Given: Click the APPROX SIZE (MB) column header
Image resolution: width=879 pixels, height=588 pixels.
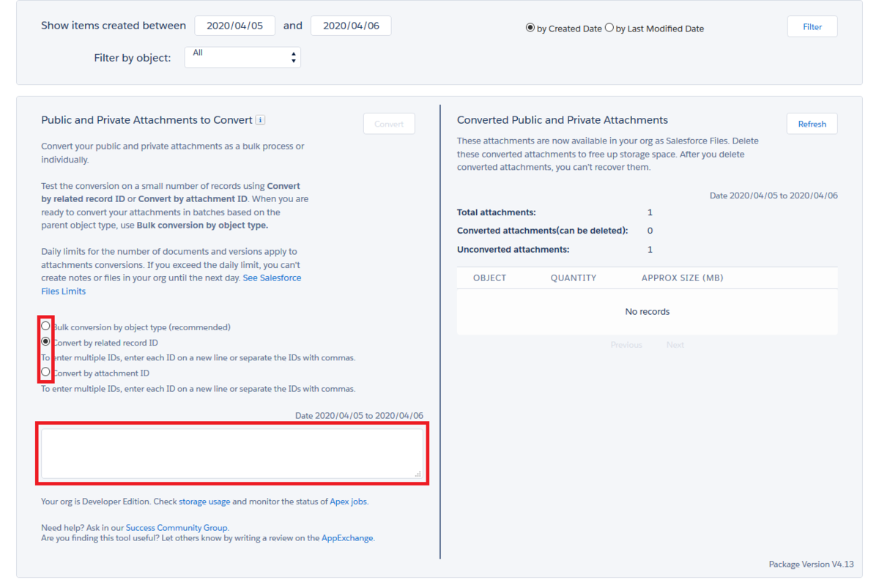Looking at the screenshot, I should coord(683,278).
